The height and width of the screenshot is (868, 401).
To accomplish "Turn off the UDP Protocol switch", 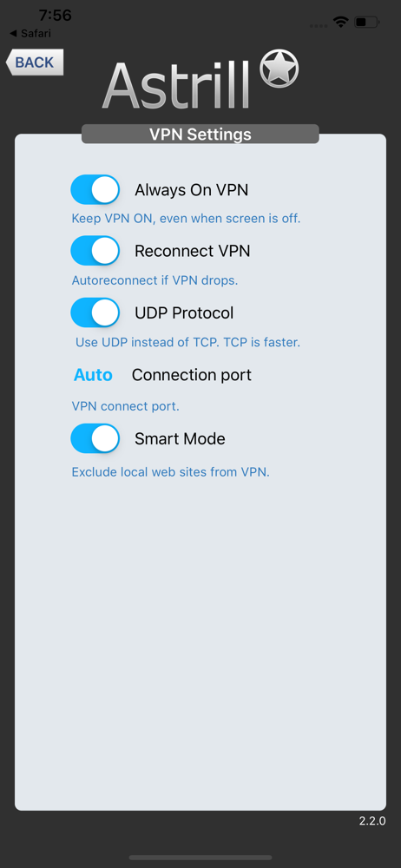I will click(x=95, y=312).
